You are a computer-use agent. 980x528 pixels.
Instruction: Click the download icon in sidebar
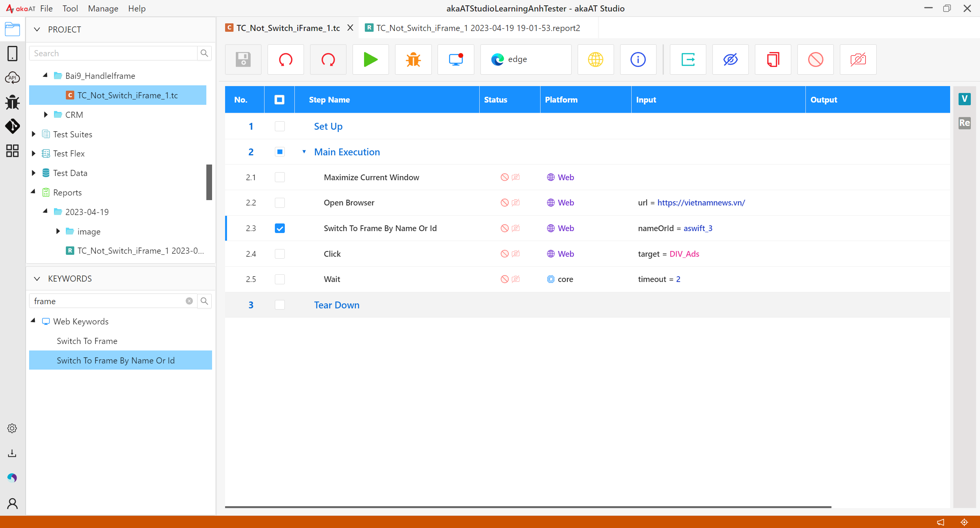(x=12, y=453)
